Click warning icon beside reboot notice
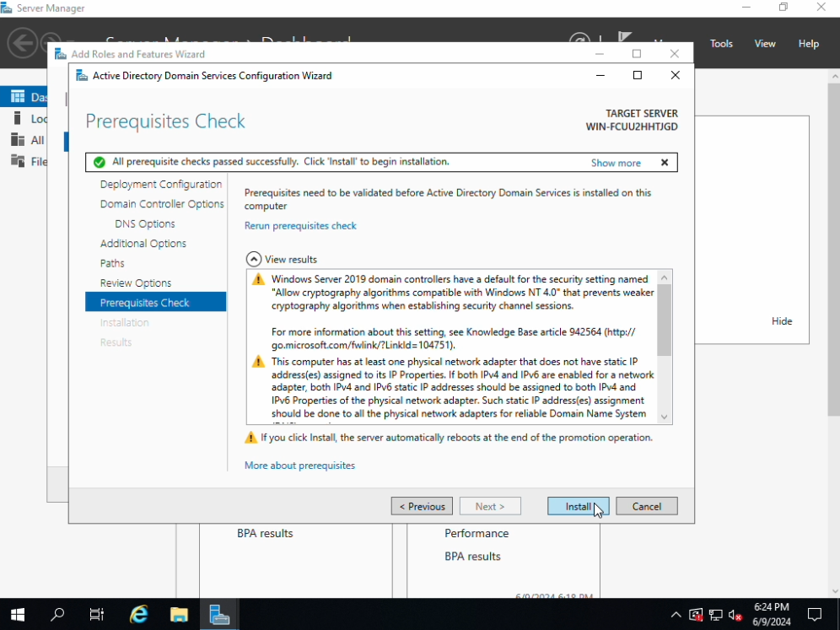 [250, 438]
